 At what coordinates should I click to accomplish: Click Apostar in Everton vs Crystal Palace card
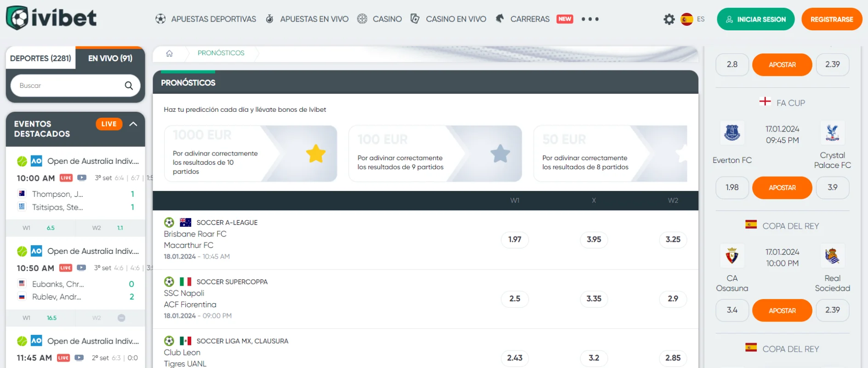pos(782,188)
